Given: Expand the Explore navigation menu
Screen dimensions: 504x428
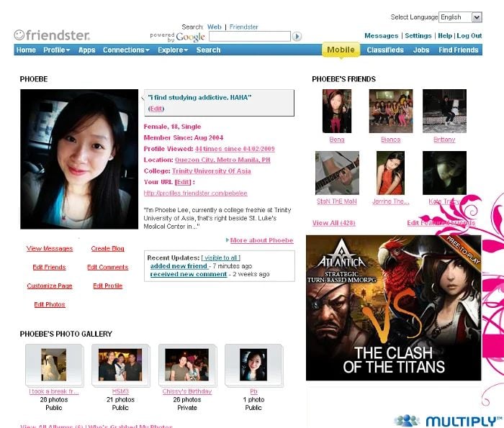Looking at the screenshot, I should (173, 50).
